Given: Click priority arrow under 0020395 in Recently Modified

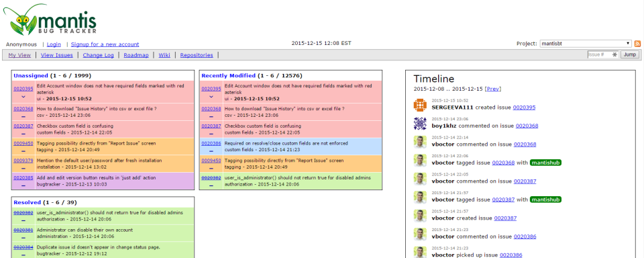Looking at the screenshot, I should click(211, 97).
